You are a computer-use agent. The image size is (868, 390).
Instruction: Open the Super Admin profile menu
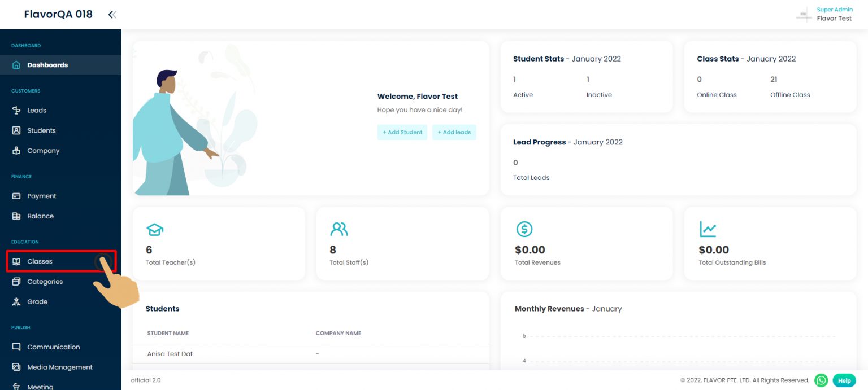tap(825, 15)
